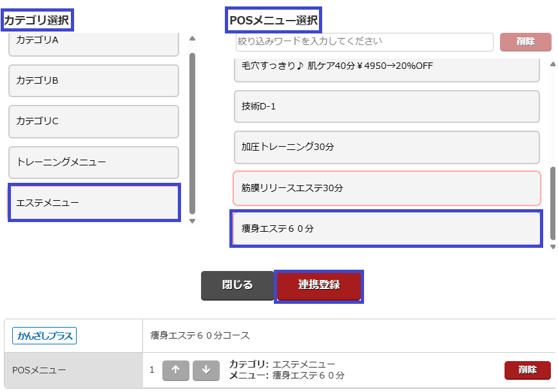Image resolution: width=558 pixels, height=392 pixels.
Task: Click the 連携登録 button
Action: click(319, 285)
